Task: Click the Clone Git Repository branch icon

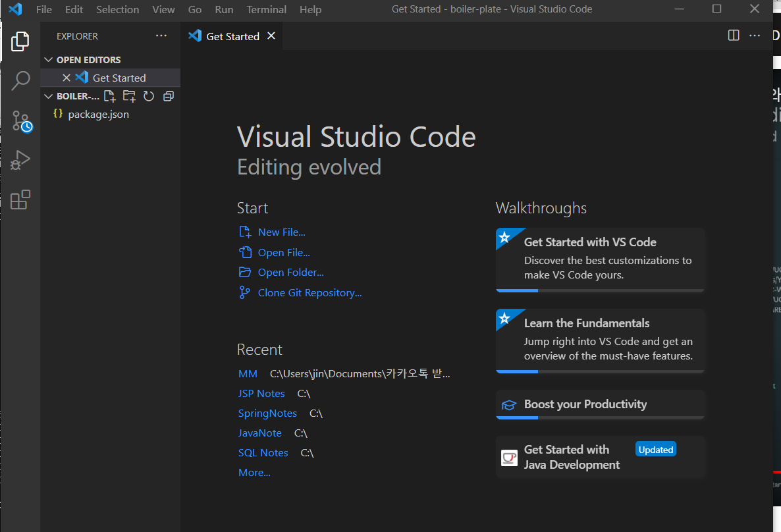Action: [244, 292]
